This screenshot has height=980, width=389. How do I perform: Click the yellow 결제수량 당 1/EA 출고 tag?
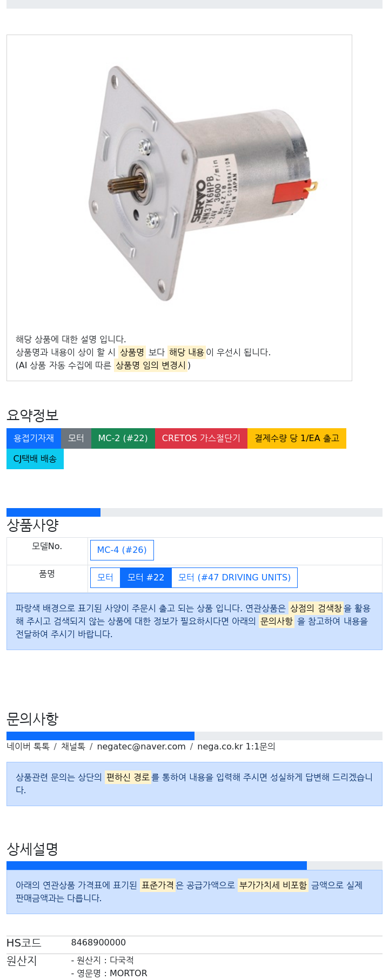click(x=297, y=438)
